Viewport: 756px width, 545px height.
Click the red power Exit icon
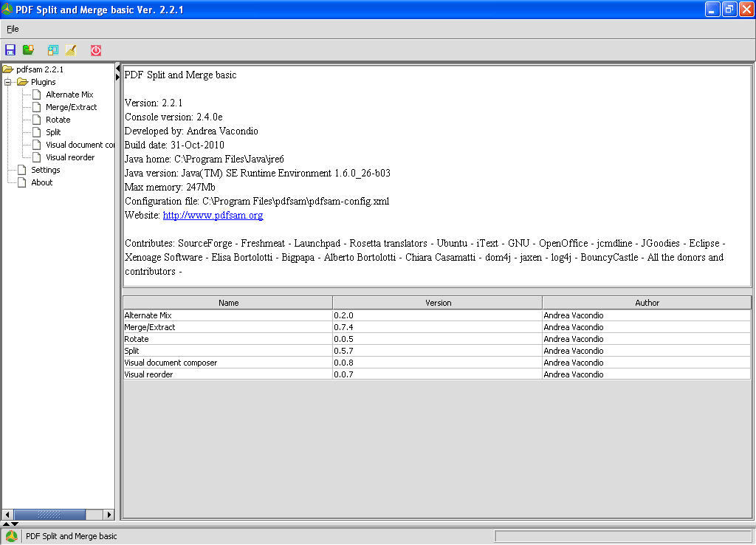tap(96, 50)
